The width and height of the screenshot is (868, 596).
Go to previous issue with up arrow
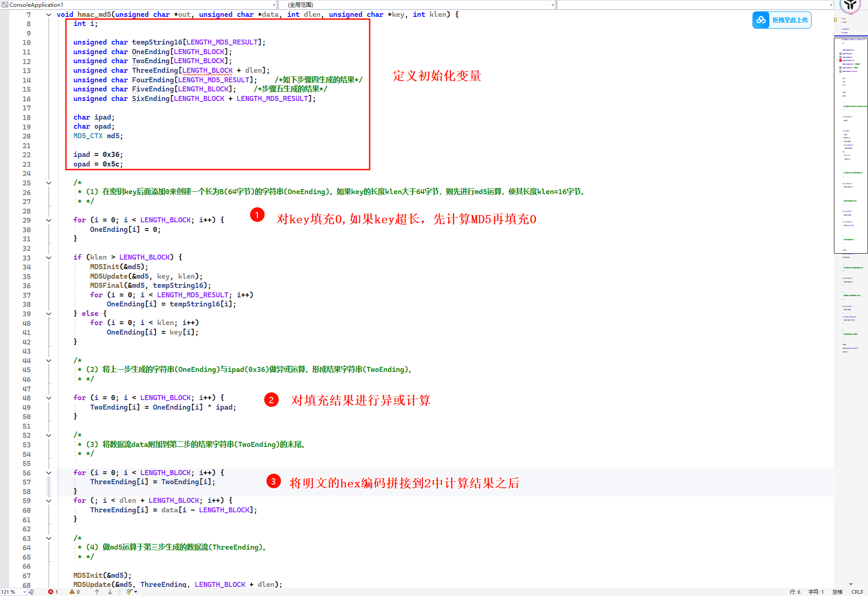pos(97,592)
